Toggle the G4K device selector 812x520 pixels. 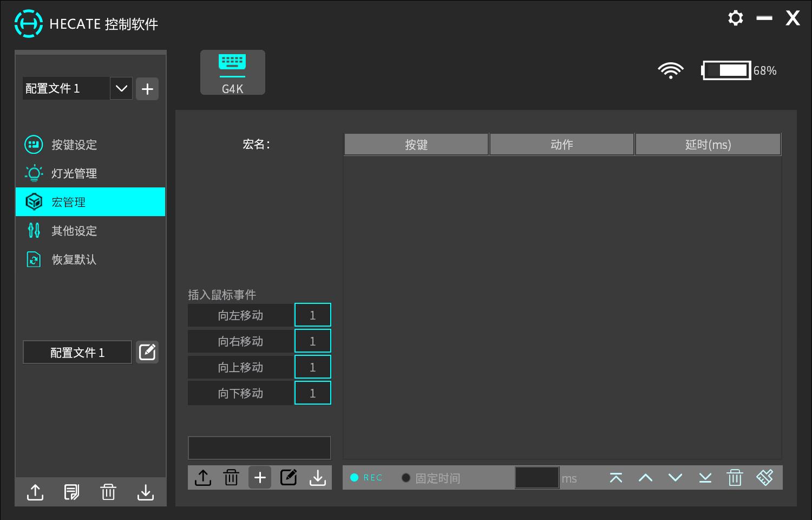point(232,72)
